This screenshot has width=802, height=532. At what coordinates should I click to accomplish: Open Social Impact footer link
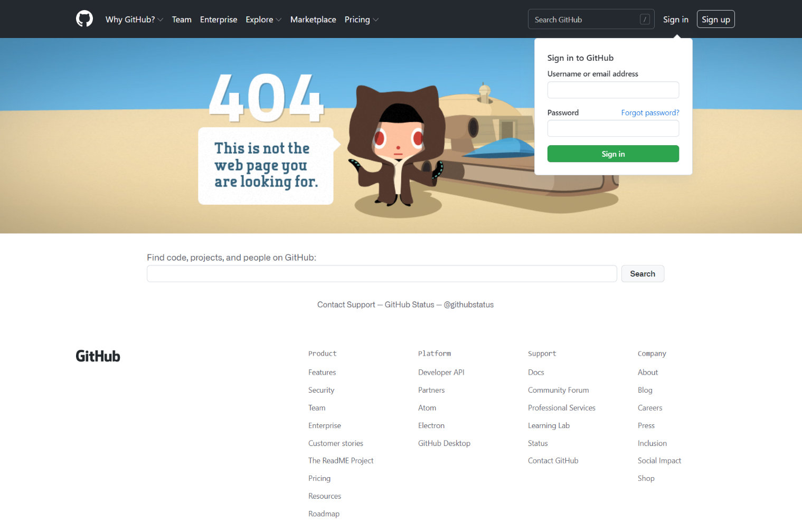pyautogui.click(x=659, y=461)
